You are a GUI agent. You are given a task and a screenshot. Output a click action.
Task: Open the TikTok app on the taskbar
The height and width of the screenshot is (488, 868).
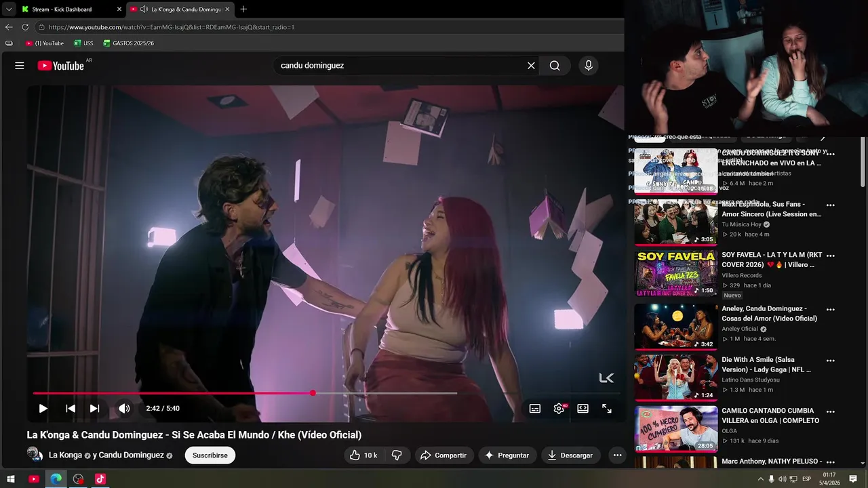100,479
